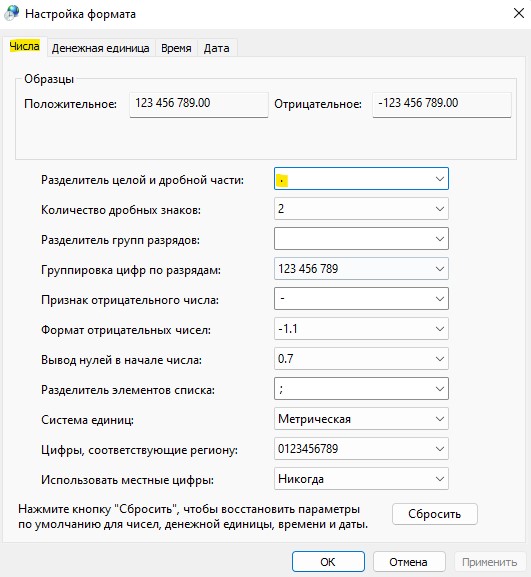The height and width of the screenshot is (577, 531).
Task: Expand Использовать местные цифры dropdown
Action: pyautogui.click(x=361, y=479)
